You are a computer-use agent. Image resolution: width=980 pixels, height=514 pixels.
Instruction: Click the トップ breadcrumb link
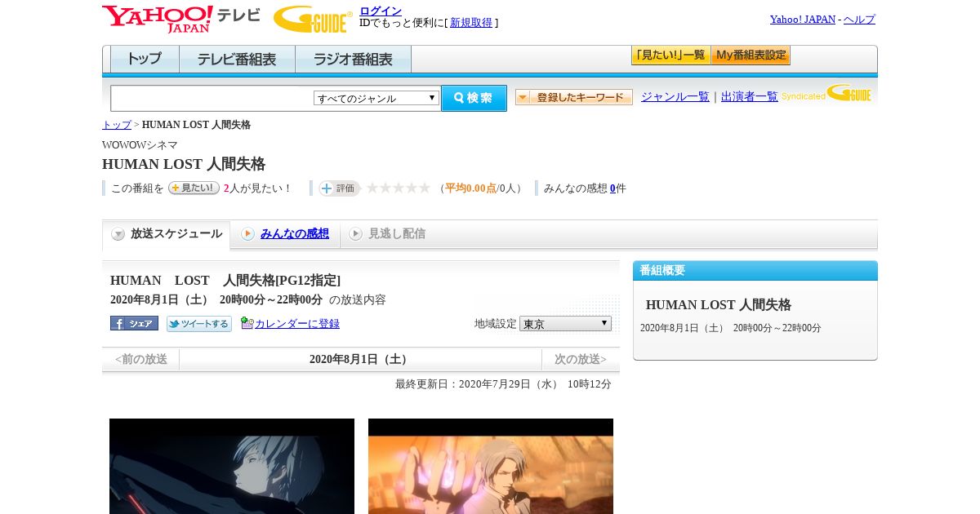tap(117, 125)
